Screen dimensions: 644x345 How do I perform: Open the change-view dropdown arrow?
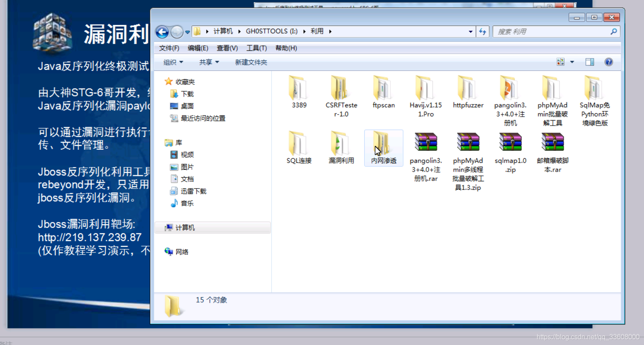point(572,62)
